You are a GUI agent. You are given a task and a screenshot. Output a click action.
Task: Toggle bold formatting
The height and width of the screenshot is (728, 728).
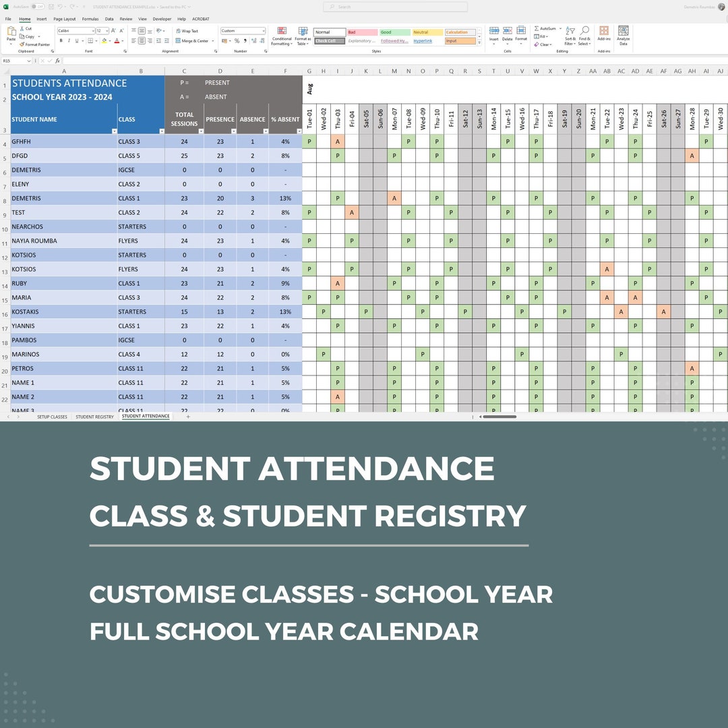pos(61,40)
